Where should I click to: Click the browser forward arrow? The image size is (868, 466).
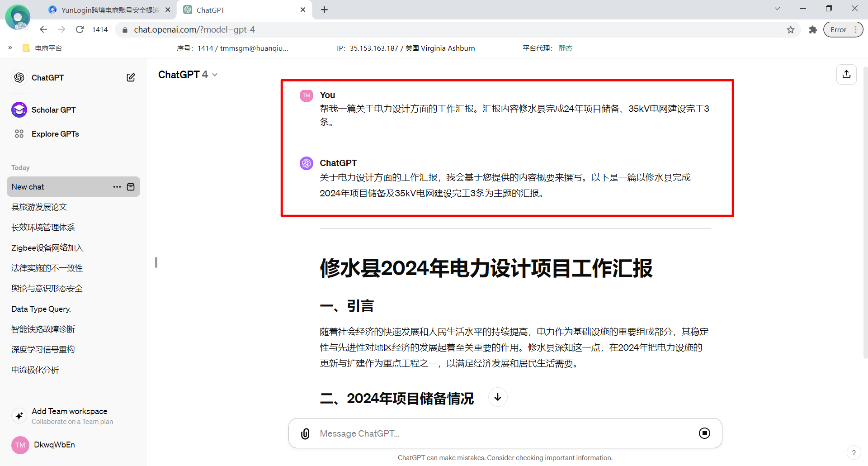[x=61, y=29]
